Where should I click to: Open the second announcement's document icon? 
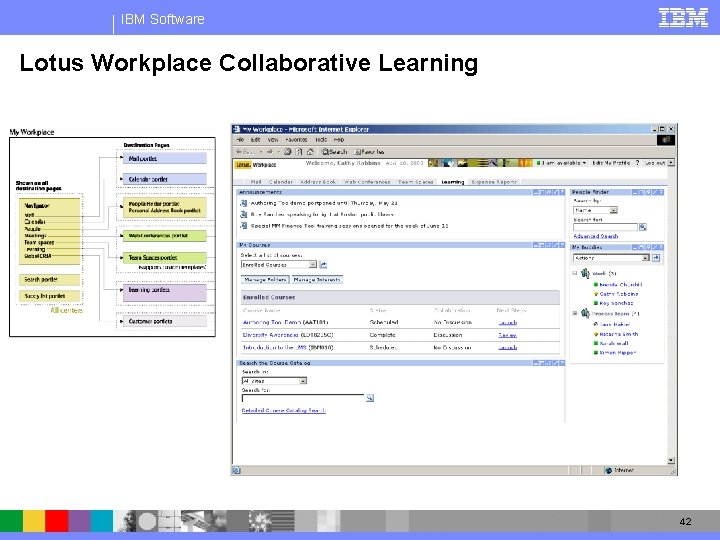point(244,214)
